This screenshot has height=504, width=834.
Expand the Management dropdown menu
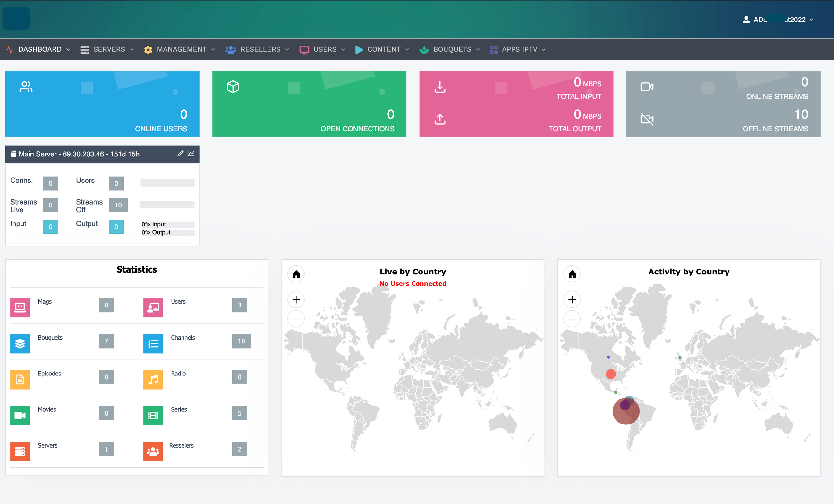coord(179,49)
